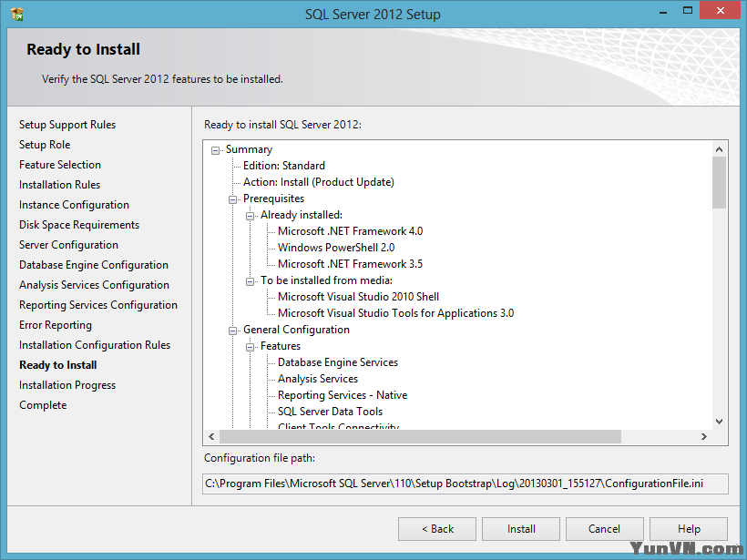Go to the Setup Role step
747x560 pixels.
tap(45, 145)
